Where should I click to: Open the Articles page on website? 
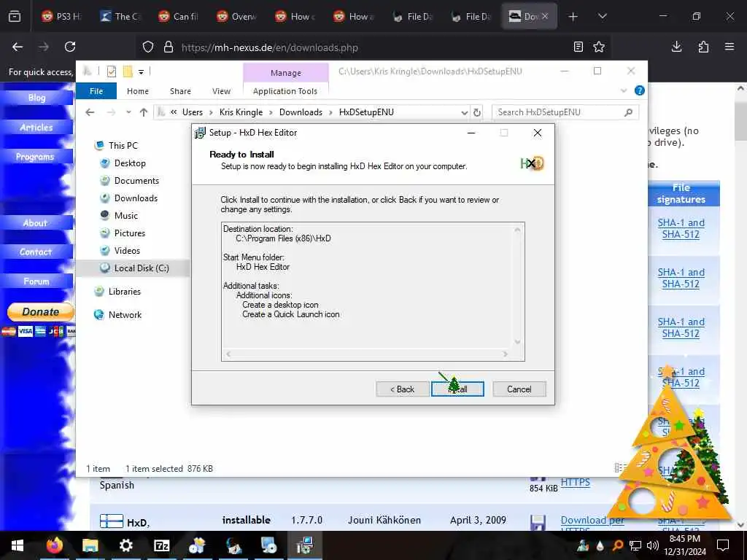(36, 127)
